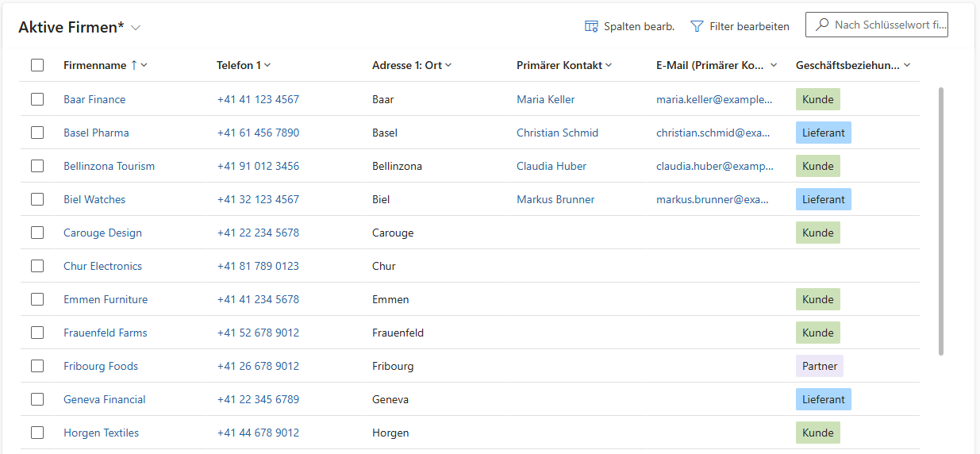This screenshot has height=454, width=980.
Task: Open contact Christian Schmid
Action: pyautogui.click(x=557, y=133)
